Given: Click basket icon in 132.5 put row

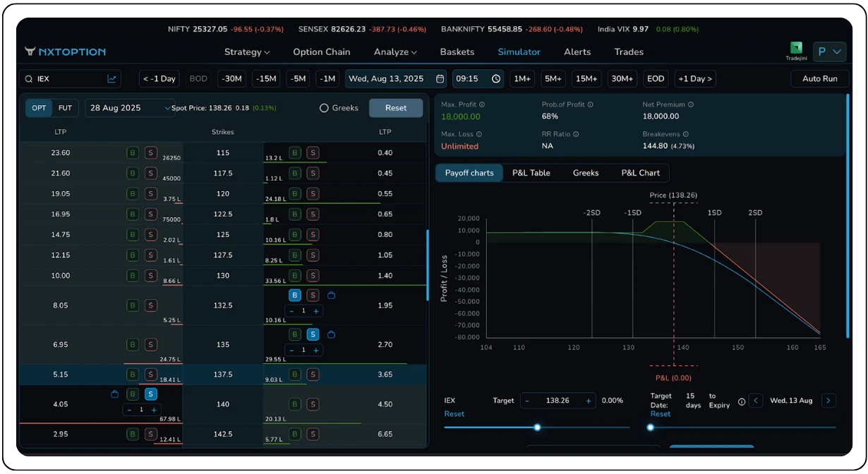Looking at the screenshot, I should point(331,296).
